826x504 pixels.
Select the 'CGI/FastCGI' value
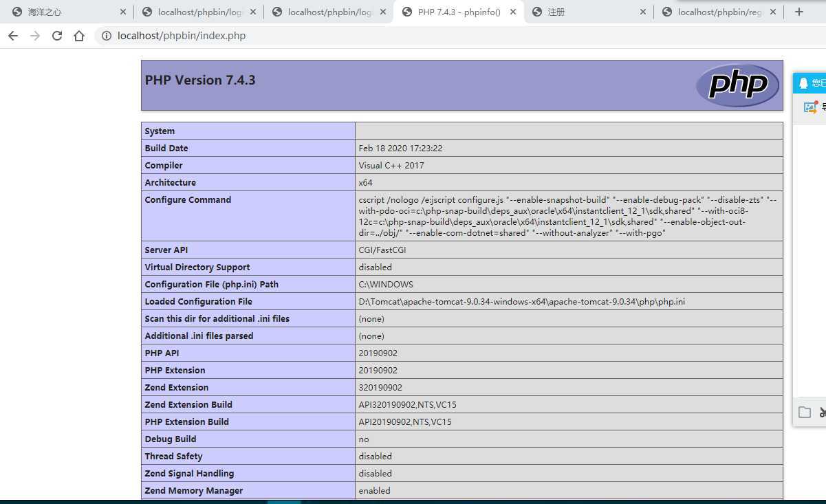point(382,250)
